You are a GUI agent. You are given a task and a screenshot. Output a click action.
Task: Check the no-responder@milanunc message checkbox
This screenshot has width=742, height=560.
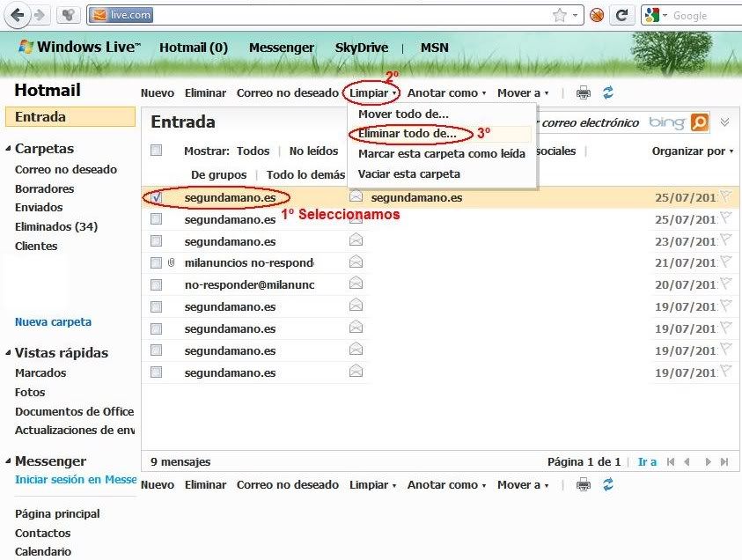pos(156,284)
